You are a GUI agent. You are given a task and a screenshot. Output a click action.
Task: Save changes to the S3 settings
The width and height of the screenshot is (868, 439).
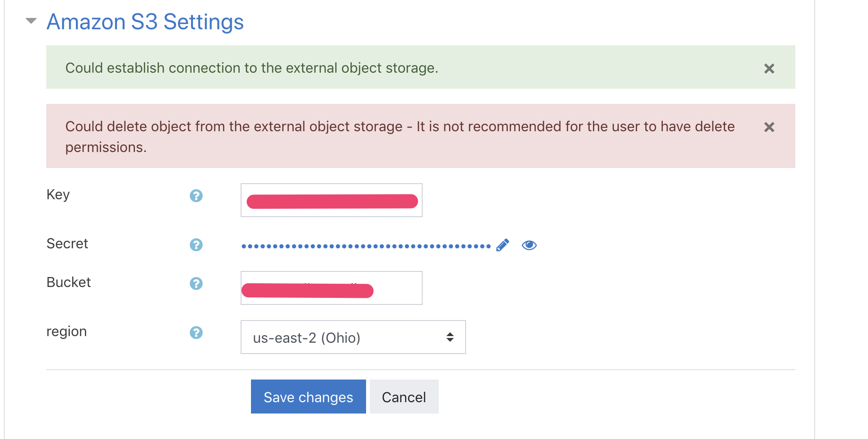click(x=308, y=397)
